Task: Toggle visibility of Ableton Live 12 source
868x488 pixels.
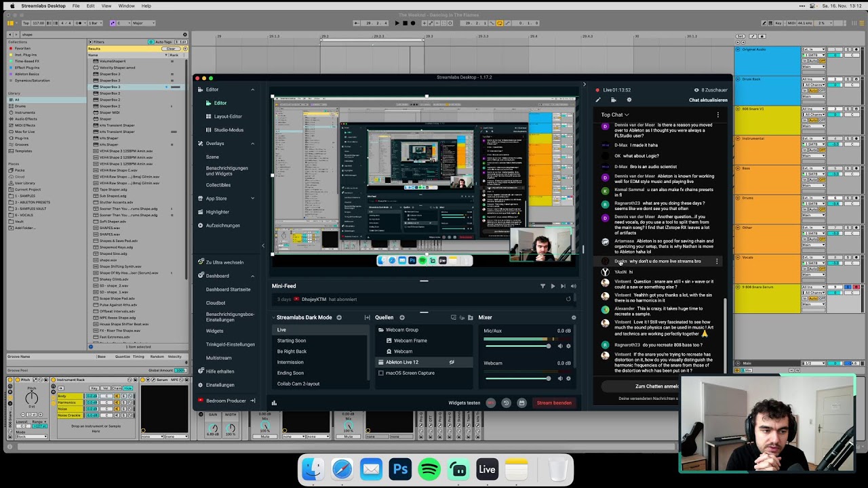Action: pyautogui.click(x=452, y=362)
